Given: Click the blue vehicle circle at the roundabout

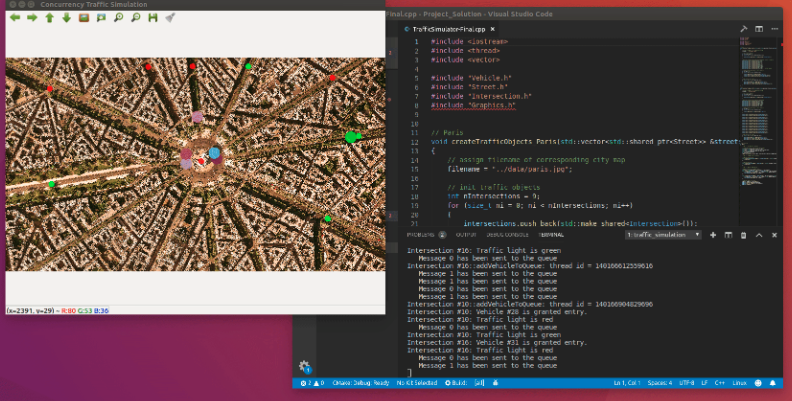Looking at the screenshot, I should click(x=214, y=153).
